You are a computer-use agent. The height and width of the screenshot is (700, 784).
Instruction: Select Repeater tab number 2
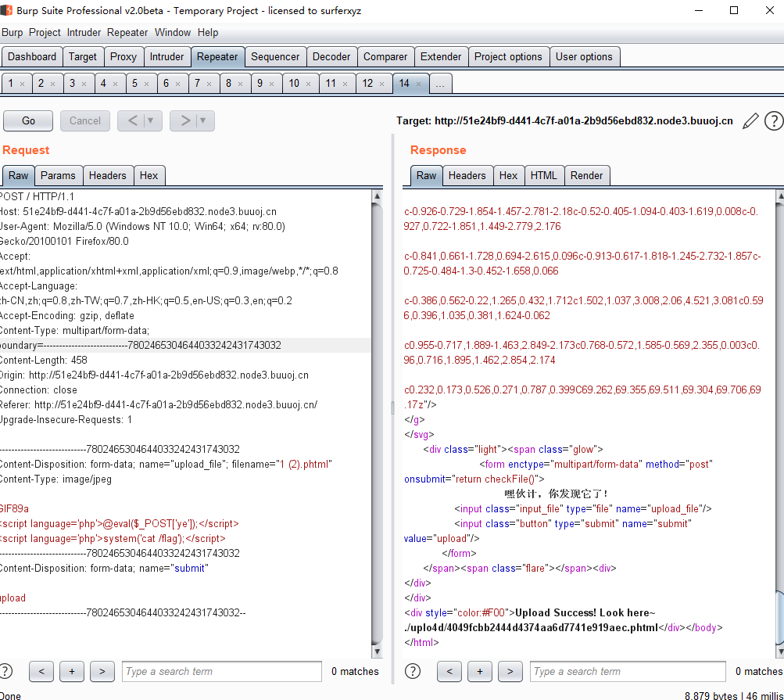click(41, 84)
